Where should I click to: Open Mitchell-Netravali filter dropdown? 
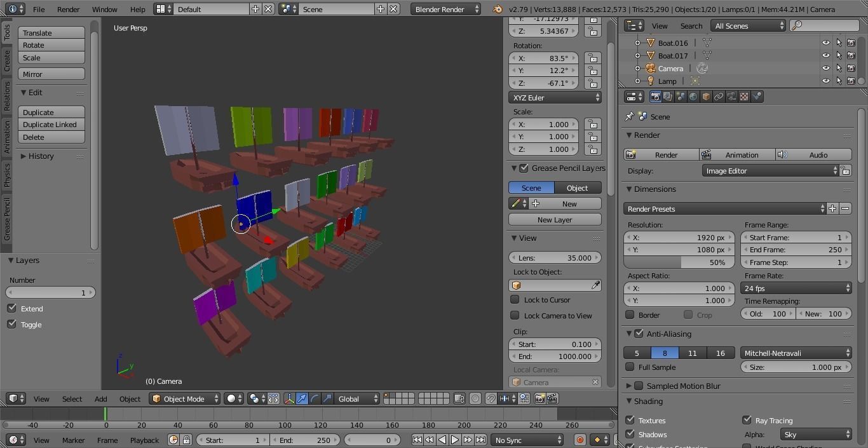(x=796, y=353)
